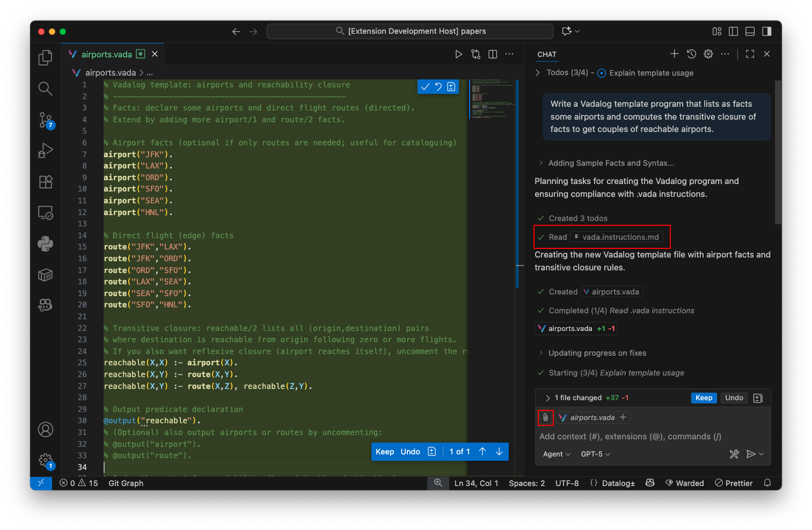This screenshot has height=530, width=812.
Task: Toggle secondary side bar layout button
Action: click(x=767, y=32)
